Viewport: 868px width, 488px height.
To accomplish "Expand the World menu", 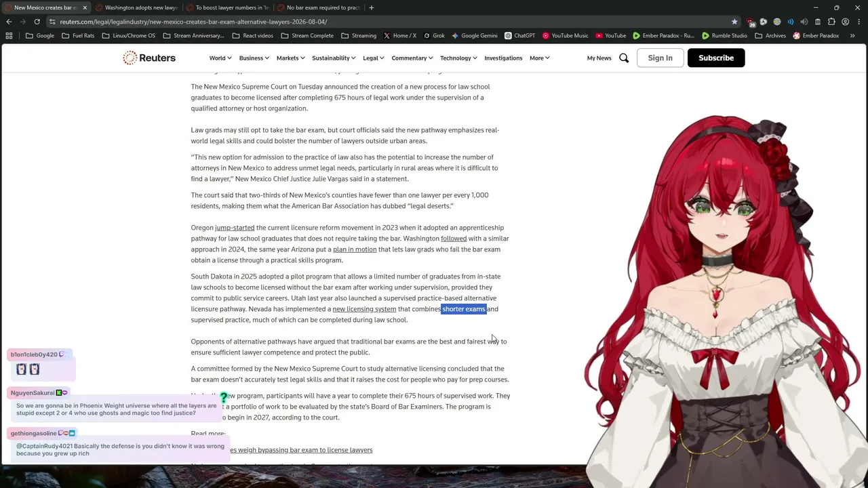I will click(220, 58).
